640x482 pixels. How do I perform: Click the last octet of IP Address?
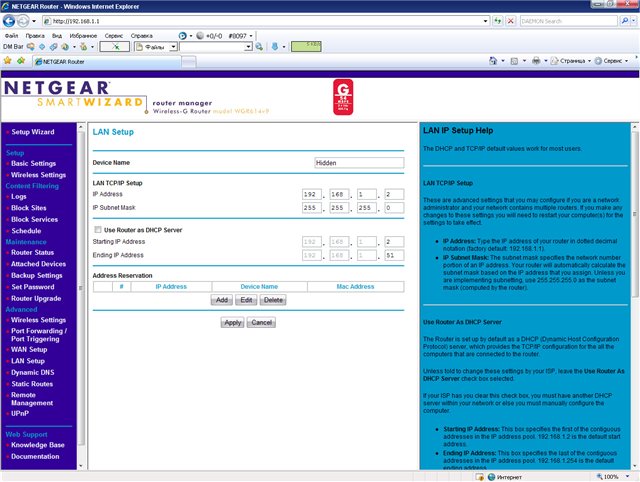394,195
